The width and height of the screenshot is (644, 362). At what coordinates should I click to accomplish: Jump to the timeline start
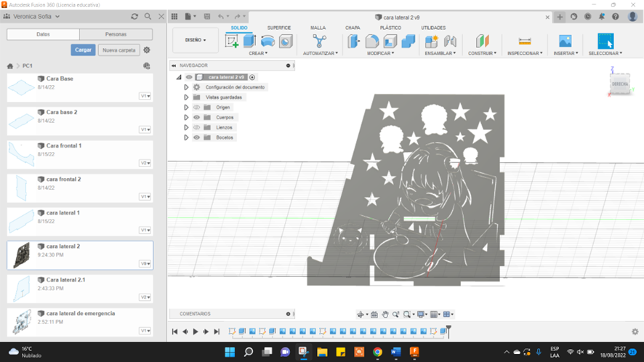(x=174, y=331)
